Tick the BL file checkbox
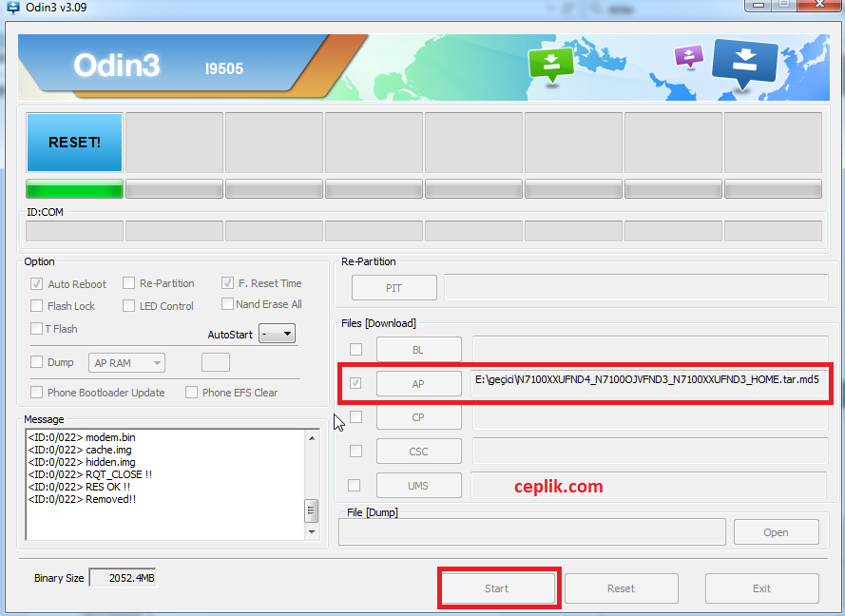This screenshot has height=616, width=845. pyautogui.click(x=355, y=349)
